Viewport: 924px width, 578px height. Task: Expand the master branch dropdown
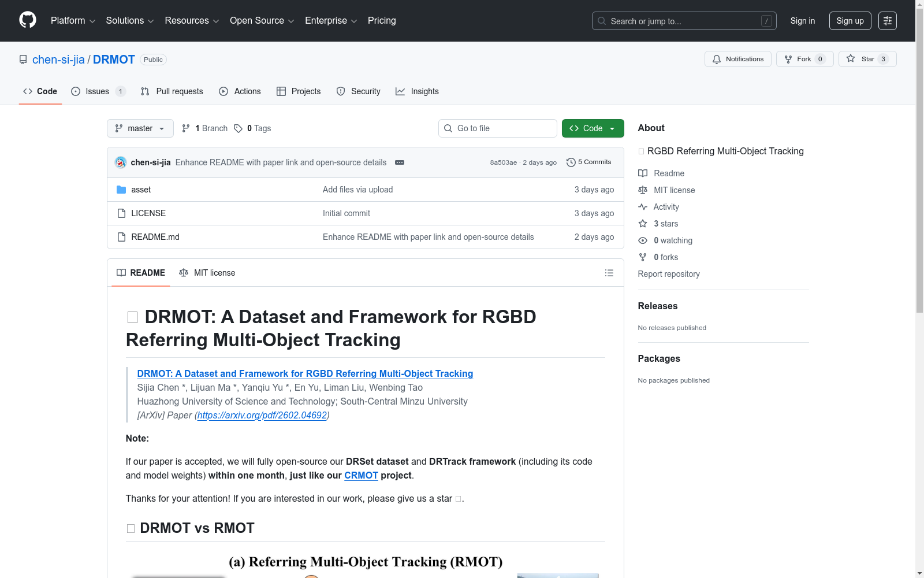(140, 128)
